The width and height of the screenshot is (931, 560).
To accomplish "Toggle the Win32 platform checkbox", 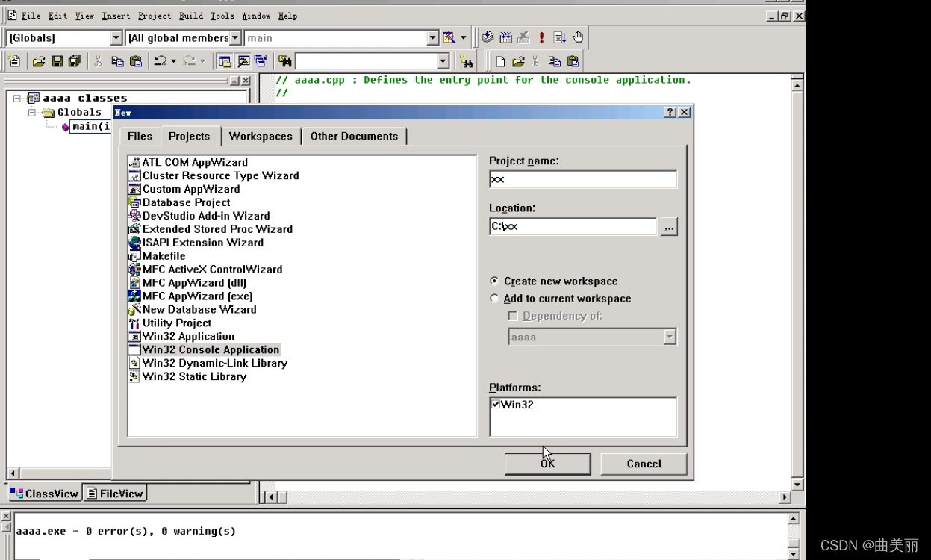I will point(496,405).
